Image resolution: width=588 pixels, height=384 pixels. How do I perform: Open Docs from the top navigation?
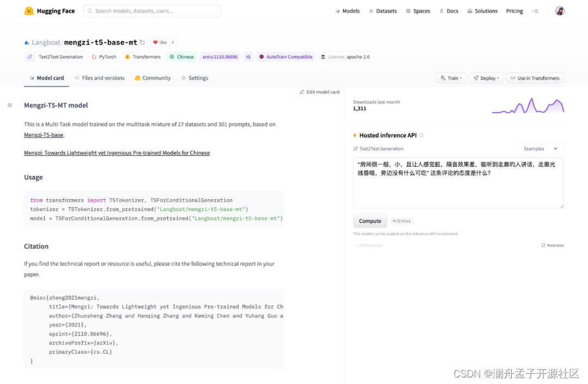449,11
